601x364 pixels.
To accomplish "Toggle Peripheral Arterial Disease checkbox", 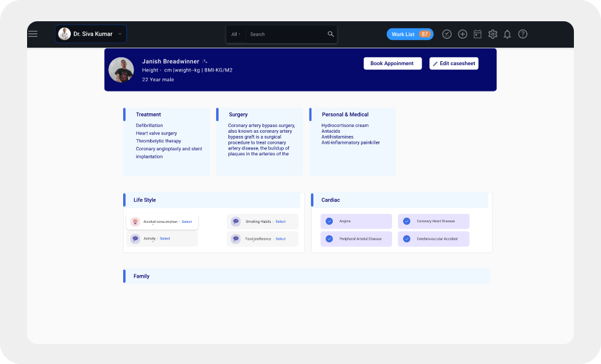I will click(329, 239).
